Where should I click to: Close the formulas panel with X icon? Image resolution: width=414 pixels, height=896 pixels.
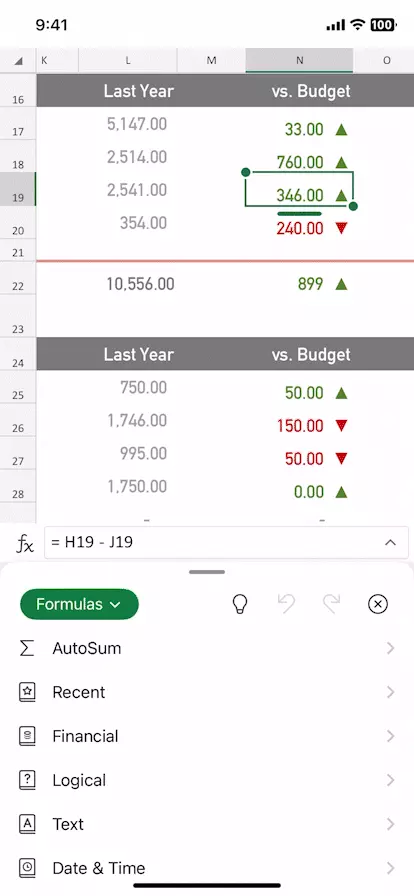tap(377, 604)
